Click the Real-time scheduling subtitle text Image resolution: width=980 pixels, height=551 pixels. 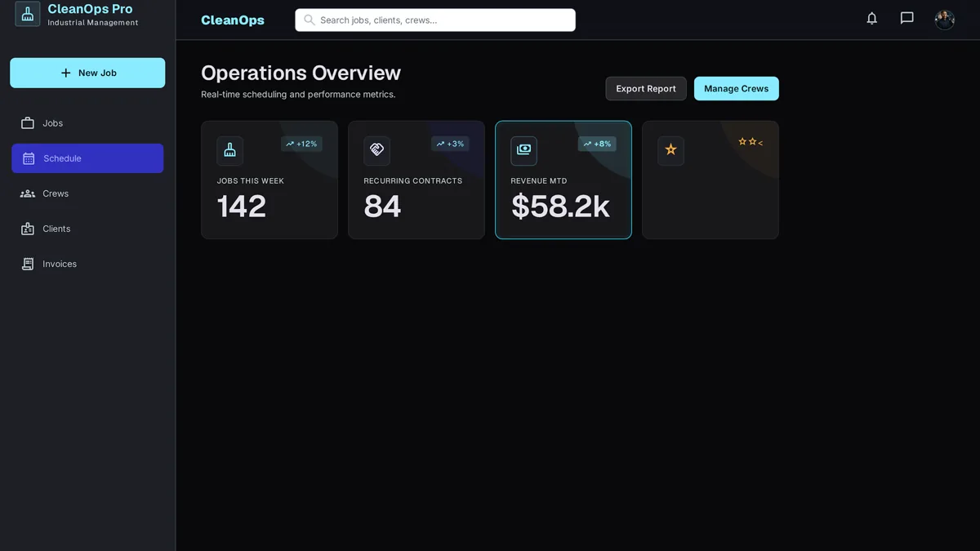pyautogui.click(x=298, y=95)
